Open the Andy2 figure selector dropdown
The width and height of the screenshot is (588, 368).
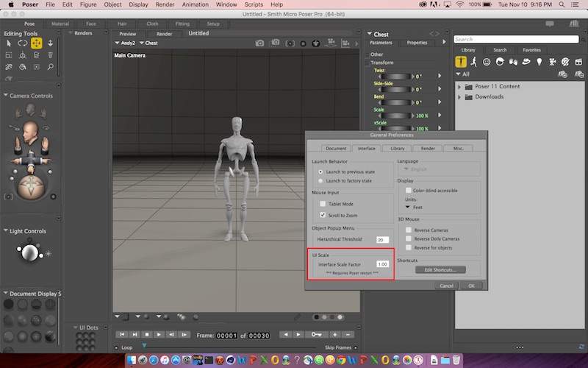tap(125, 43)
